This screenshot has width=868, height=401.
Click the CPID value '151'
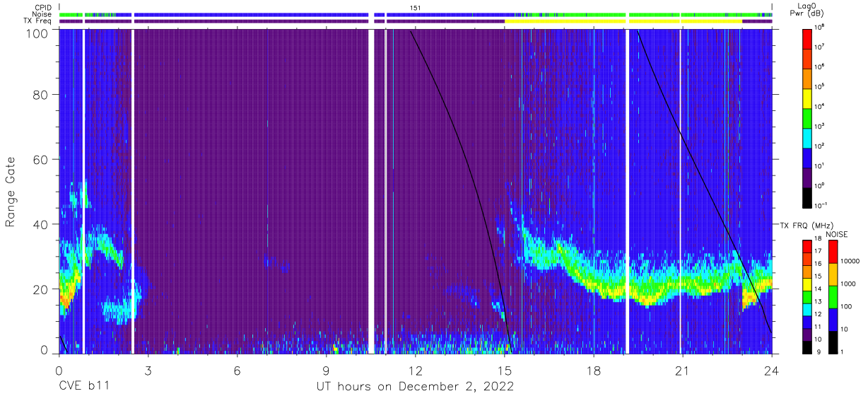coord(416,7)
